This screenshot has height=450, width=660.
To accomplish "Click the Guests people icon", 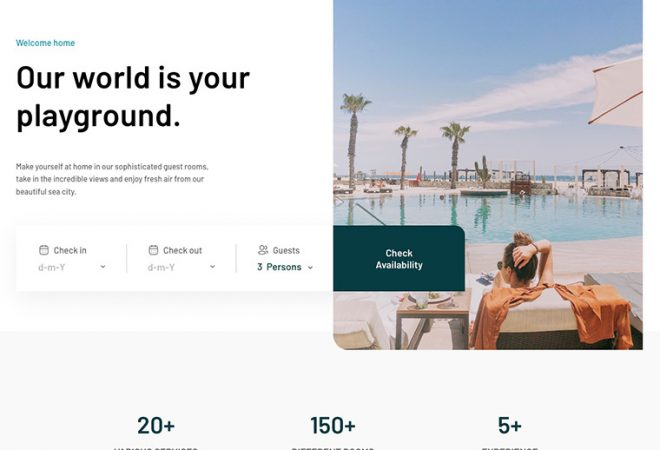I will tap(263, 250).
